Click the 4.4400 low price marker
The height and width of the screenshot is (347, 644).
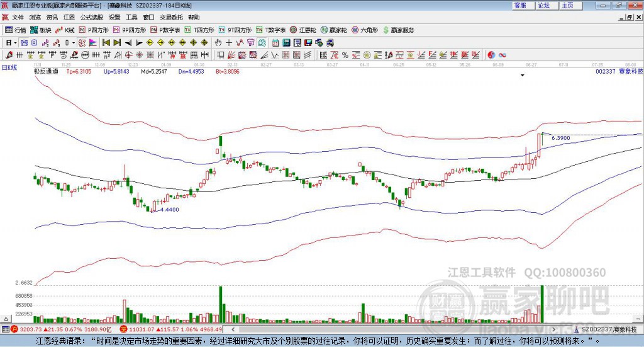coord(170,210)
